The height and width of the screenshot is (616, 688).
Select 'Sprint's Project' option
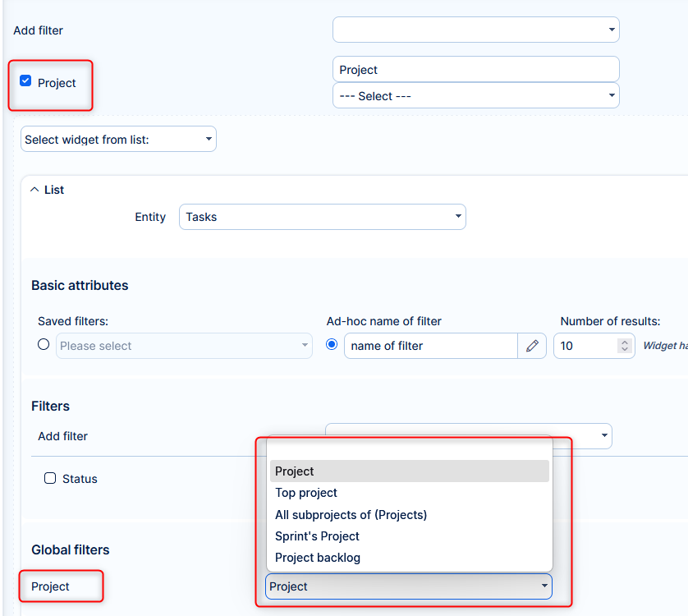click(317, 536)
